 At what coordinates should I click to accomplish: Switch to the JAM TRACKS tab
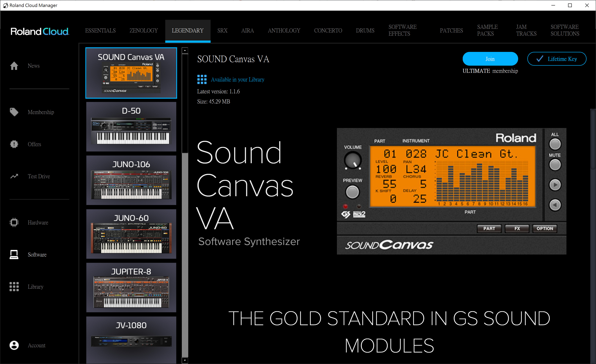pyautogui.click(x=526, y=30)
